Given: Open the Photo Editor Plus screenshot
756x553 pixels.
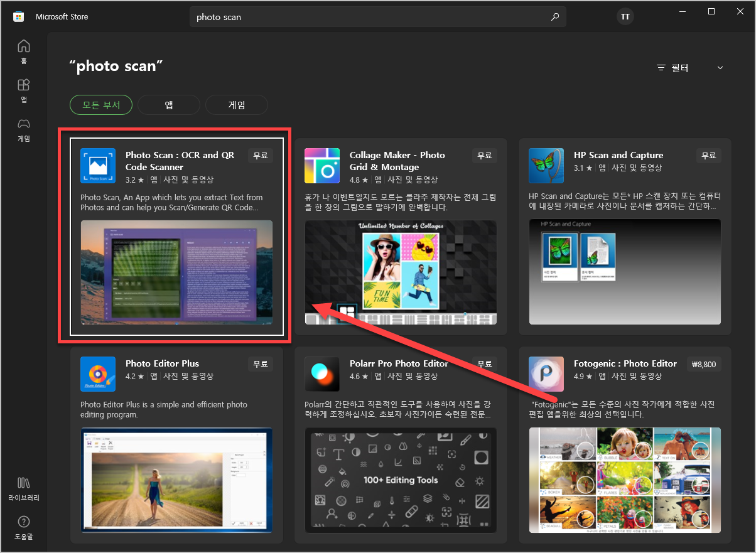Looking at the screenshot, I should pyautogui.click(x=176, y=481).
